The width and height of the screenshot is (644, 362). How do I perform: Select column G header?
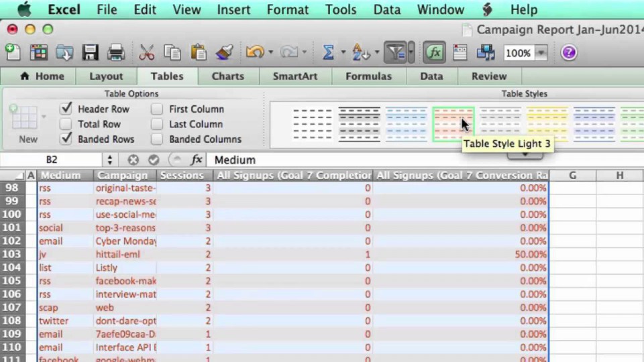572,175
